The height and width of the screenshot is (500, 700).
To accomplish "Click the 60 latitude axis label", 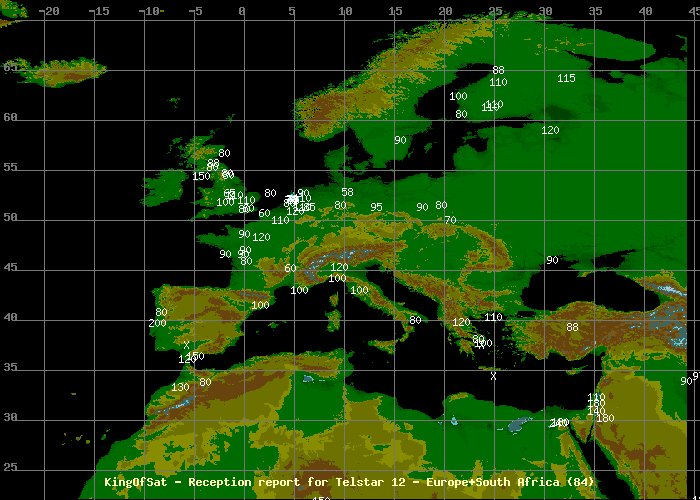I will tap(10, 117).
